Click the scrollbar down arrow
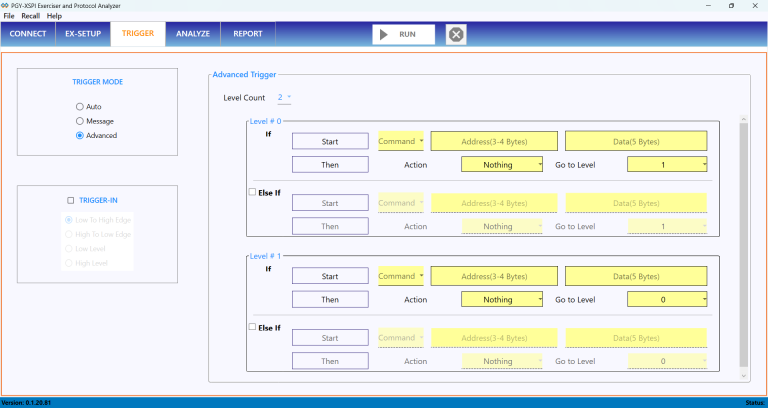The height and width of the screenshot is (408, 768). coord(744,376)
